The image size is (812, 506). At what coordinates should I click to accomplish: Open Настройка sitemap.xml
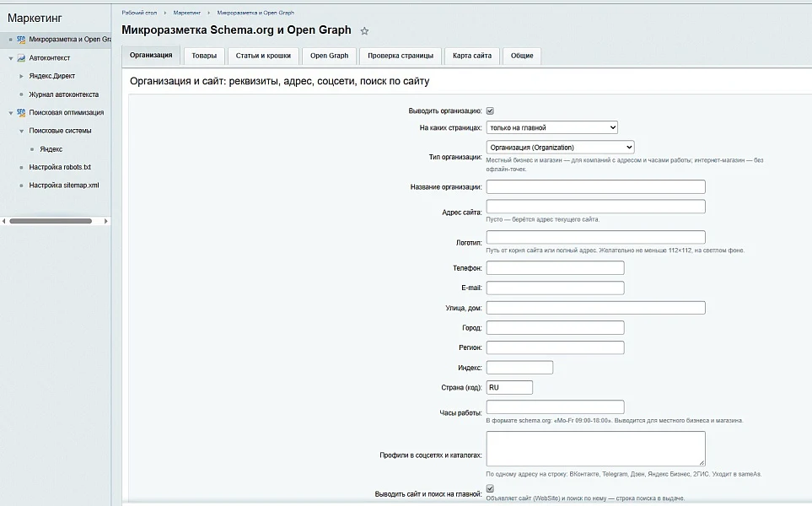[64, 186]
